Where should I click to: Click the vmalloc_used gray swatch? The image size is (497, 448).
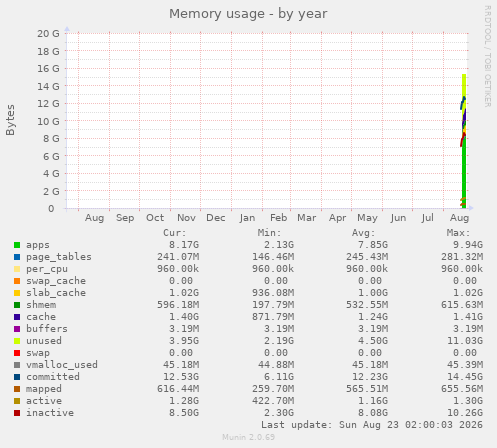(x=17, y=365)
